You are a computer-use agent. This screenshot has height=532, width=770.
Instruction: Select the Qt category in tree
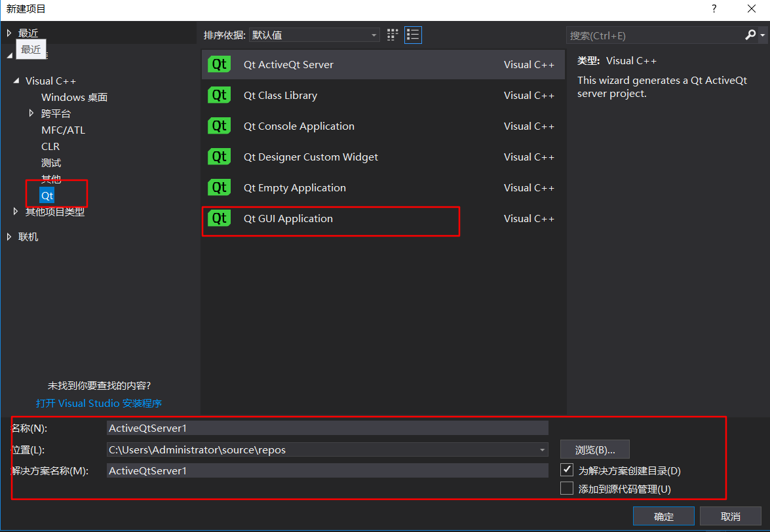click(x=47, y=195)
